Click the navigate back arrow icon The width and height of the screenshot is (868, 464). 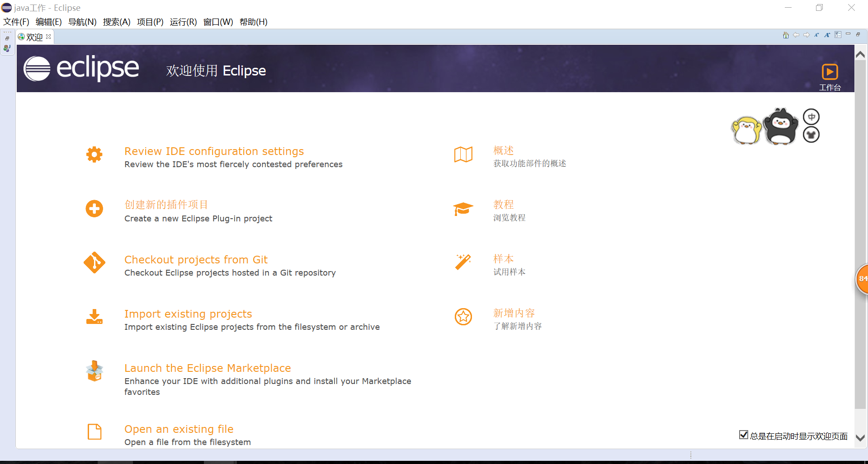tap(796, 35)
